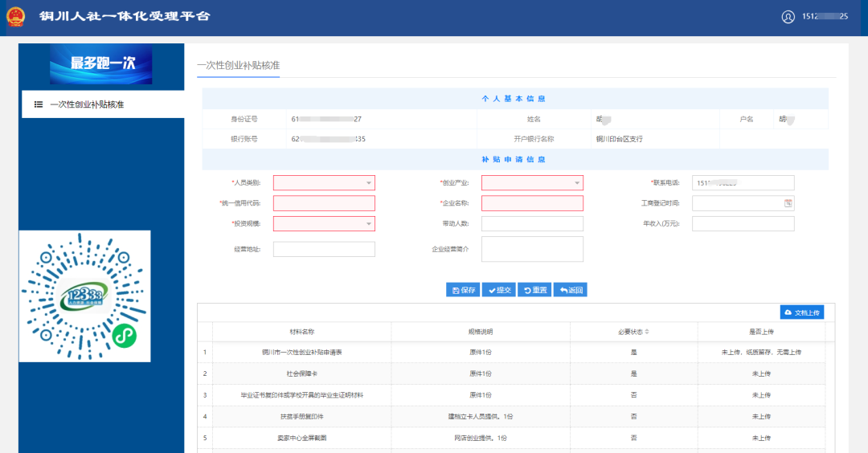The height and width of the screenshot is (453, 868).
Task: Click the 保存 save button
Action: click(463, 290)
